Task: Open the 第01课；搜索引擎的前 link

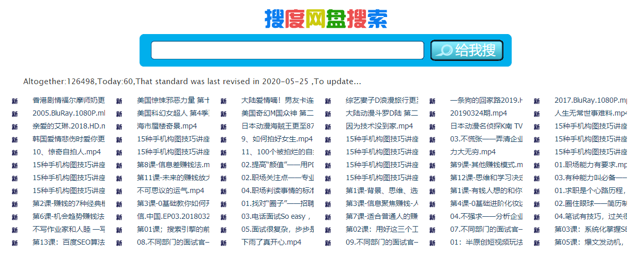Action: (173, 229)
